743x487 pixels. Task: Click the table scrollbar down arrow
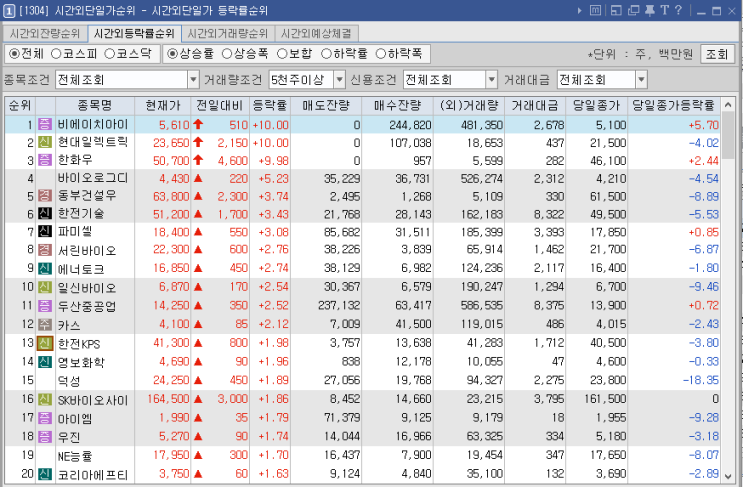click(x=728, y=476)
